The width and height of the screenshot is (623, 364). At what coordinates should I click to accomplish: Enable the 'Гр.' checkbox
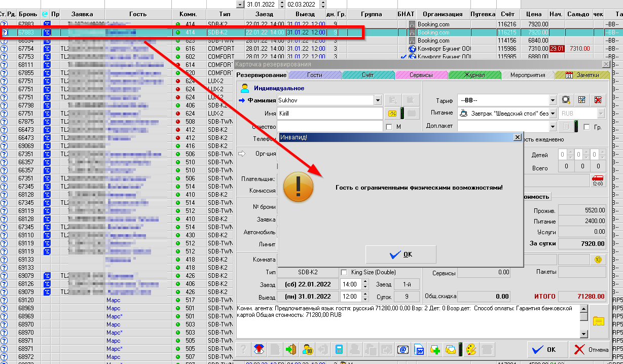click(587, 127)
